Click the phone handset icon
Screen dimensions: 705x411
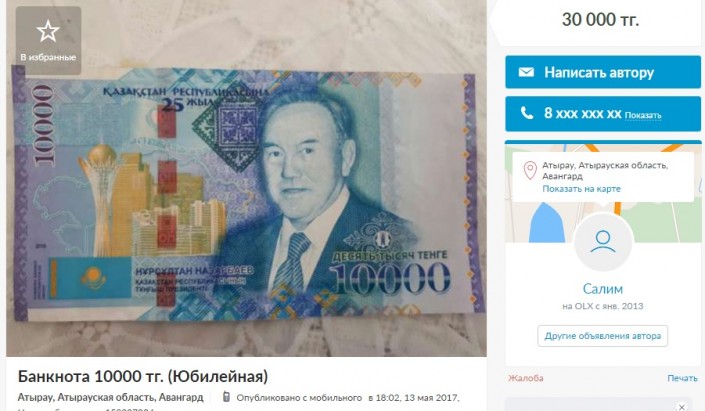pos(527,113)
